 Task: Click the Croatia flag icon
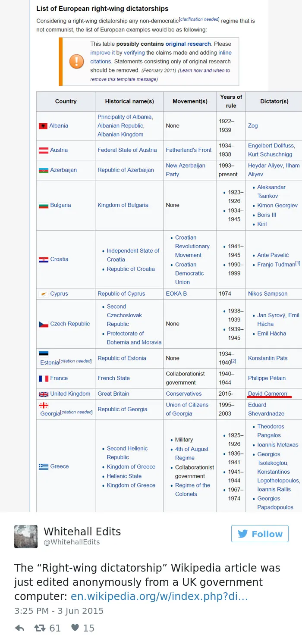(43, 259)
